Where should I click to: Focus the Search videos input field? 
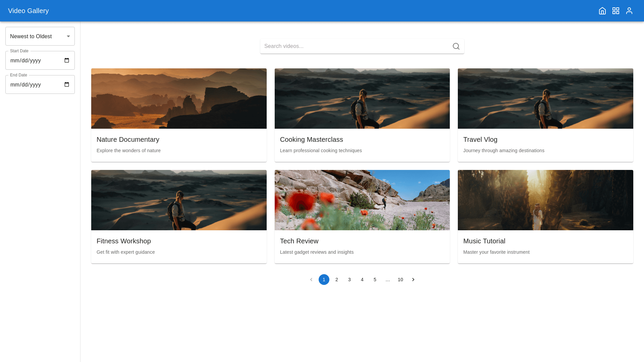(x=356, y=46)
